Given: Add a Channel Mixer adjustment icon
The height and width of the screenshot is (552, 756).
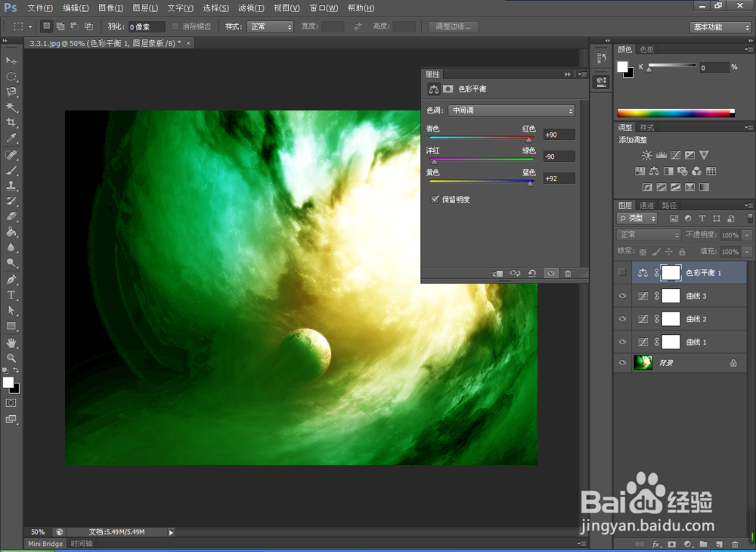Looking at the screenshot, I should pyautogui.click(x=696, y=171).
